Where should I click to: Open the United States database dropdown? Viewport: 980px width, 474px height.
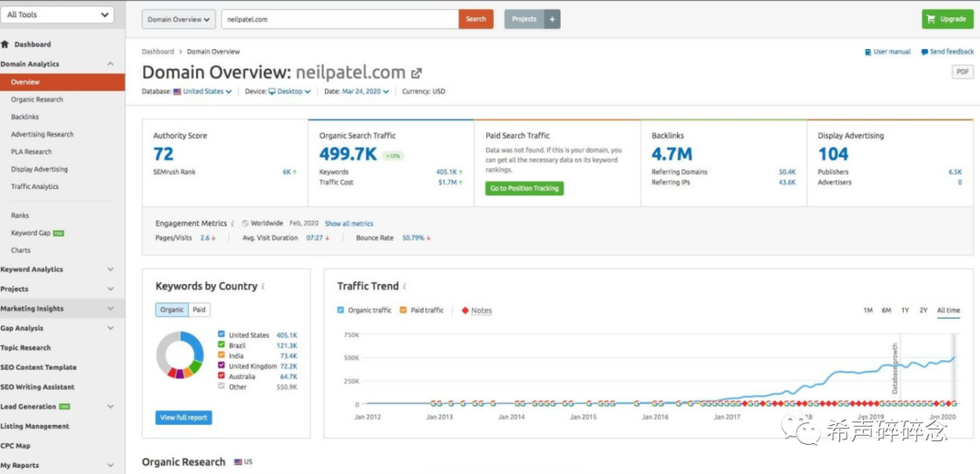click(x=207, y=92)
